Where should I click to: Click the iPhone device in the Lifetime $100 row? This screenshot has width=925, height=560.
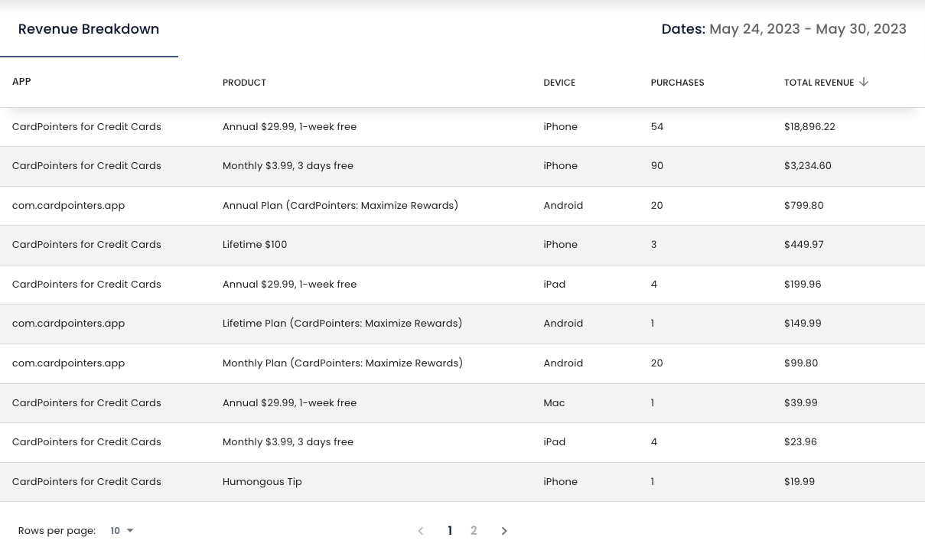561,245
